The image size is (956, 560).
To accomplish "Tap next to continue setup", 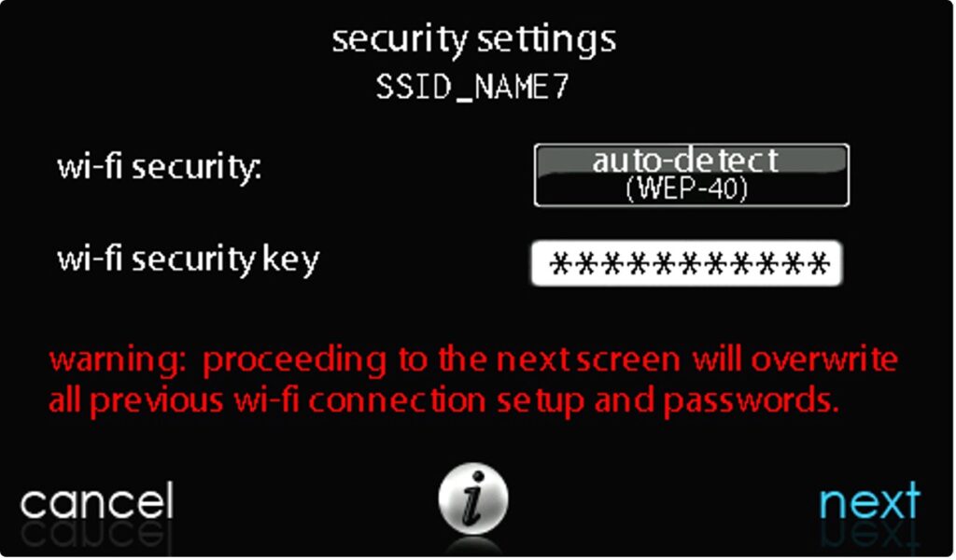I will tap(869, 501).
